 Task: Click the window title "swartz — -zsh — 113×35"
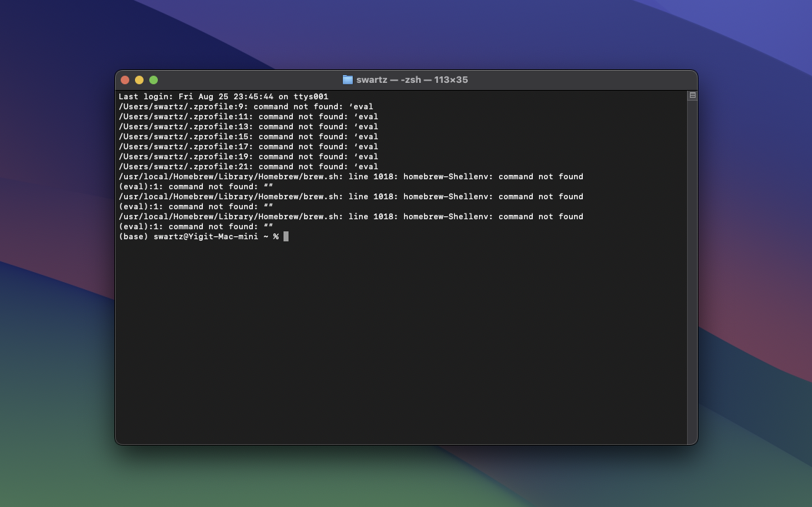(x=412, y=80)
